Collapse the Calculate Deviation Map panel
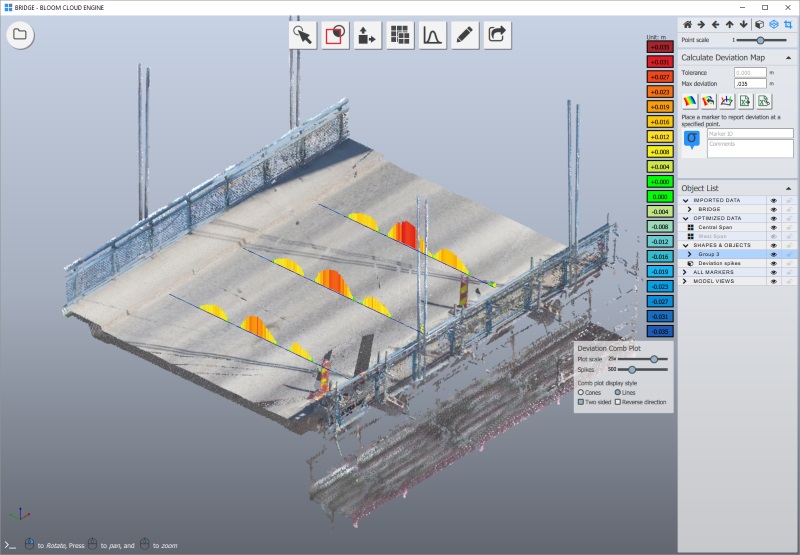The image size is (800, 555). 788,58
